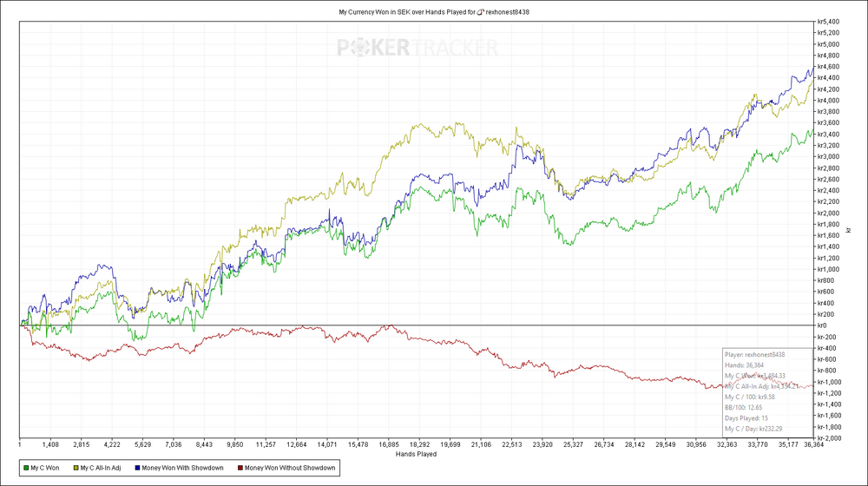Click the kr0 value on the currency axis
Viewport: 868px width, 486px height.
click(822, 325)
